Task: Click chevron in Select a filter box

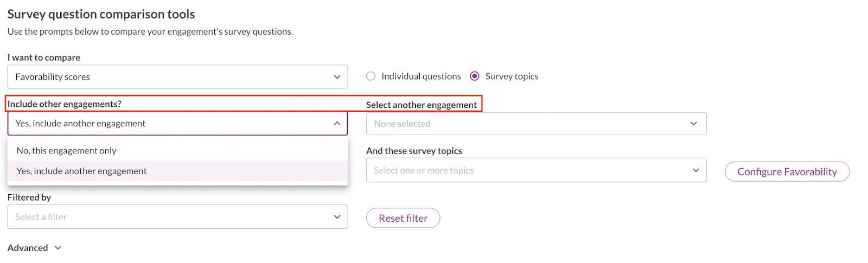Action: coord(337,217)
